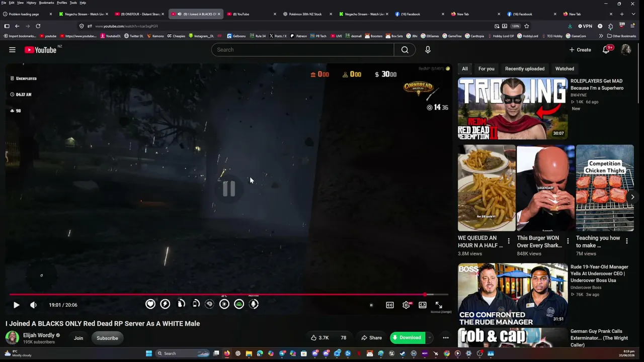Open the YouTube guide hamburger menu
Viewport: 644px width, 362px height.
click(x=12, y=50)
